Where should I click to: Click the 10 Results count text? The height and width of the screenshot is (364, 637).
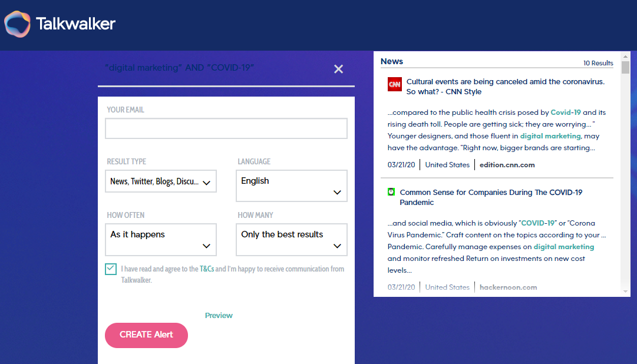coord(598,63)
